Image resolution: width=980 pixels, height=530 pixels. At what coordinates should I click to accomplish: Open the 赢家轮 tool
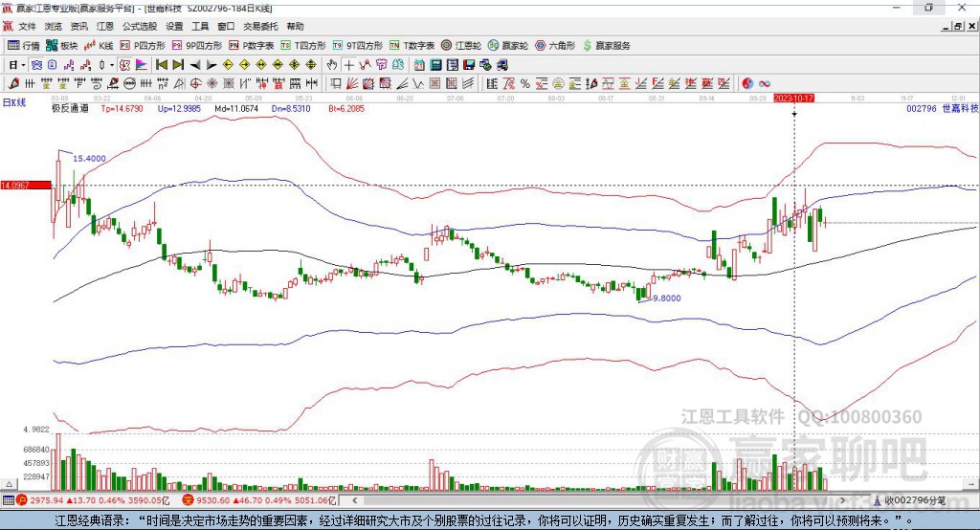pos(508,46)
